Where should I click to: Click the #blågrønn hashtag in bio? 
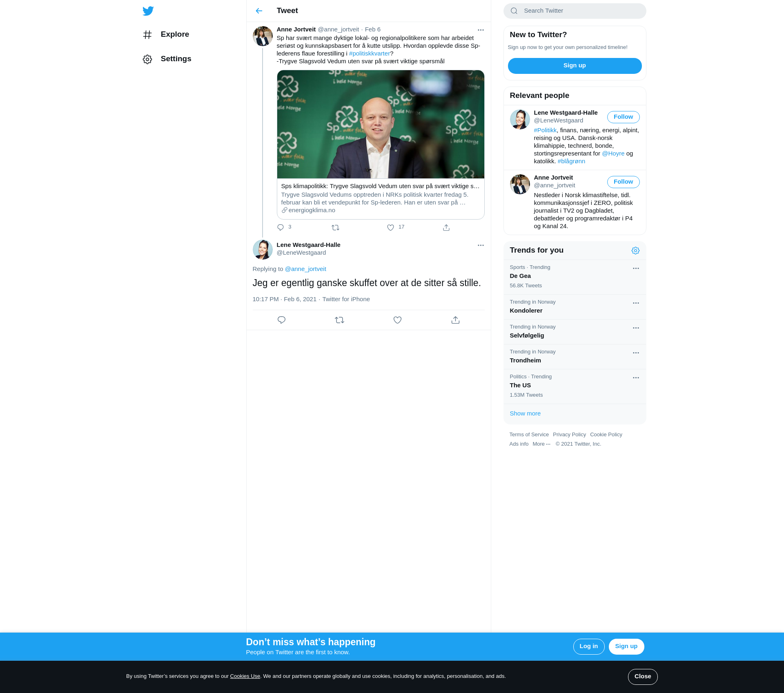point(571,161)
